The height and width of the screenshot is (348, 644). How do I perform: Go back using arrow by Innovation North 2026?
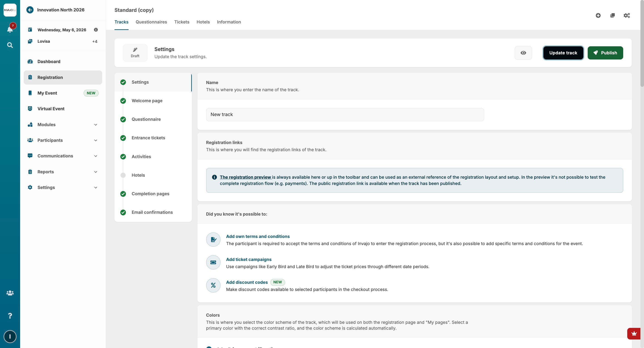[30, 10]
